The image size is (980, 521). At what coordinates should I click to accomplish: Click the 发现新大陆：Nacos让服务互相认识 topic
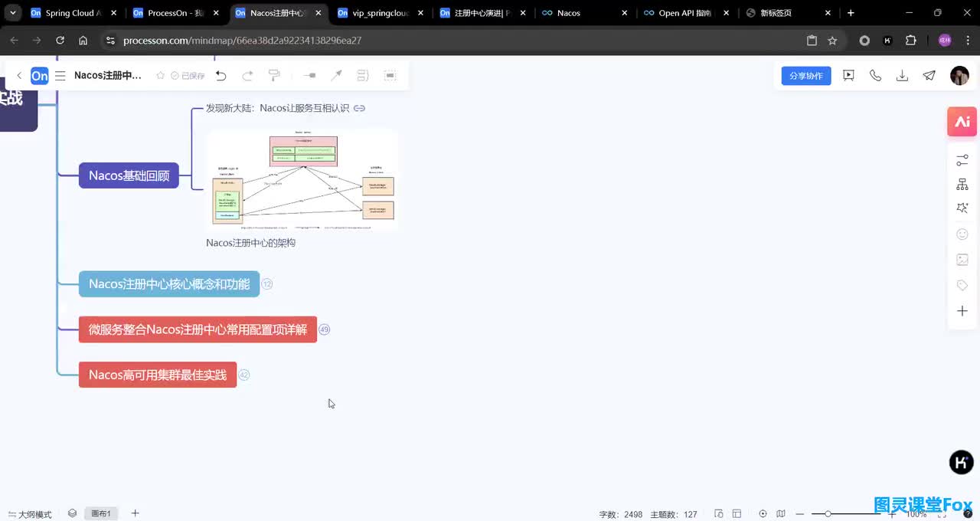(x=277, y=108)
